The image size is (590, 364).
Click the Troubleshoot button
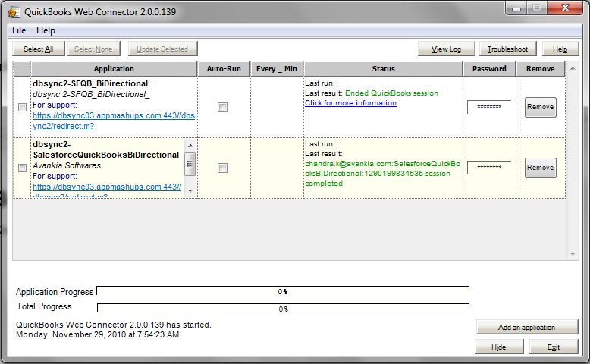[x=507, y=49]
